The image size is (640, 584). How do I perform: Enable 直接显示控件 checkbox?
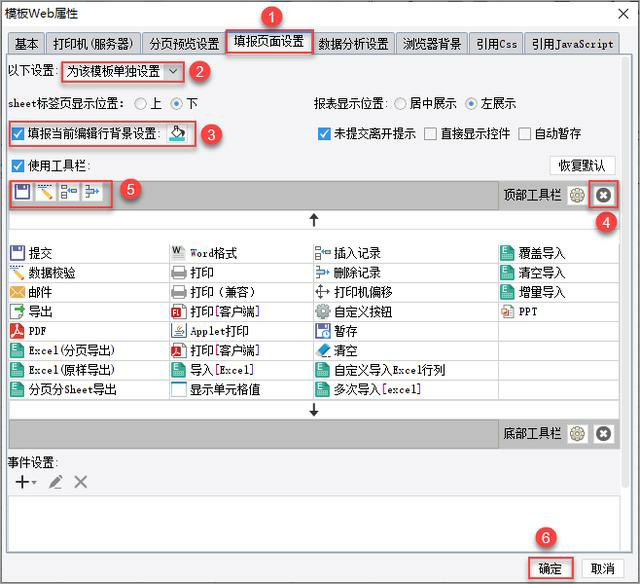(x=430, y=133)
